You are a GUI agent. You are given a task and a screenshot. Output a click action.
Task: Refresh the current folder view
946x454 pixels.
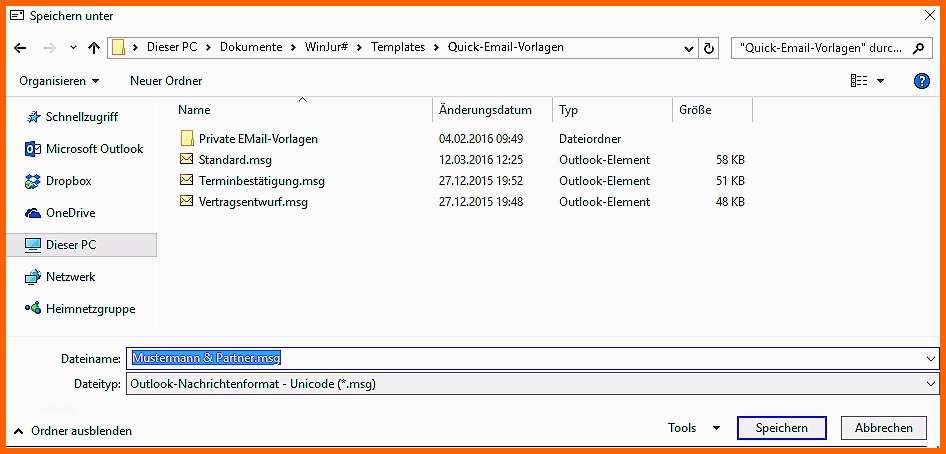[x=710, y=49]
